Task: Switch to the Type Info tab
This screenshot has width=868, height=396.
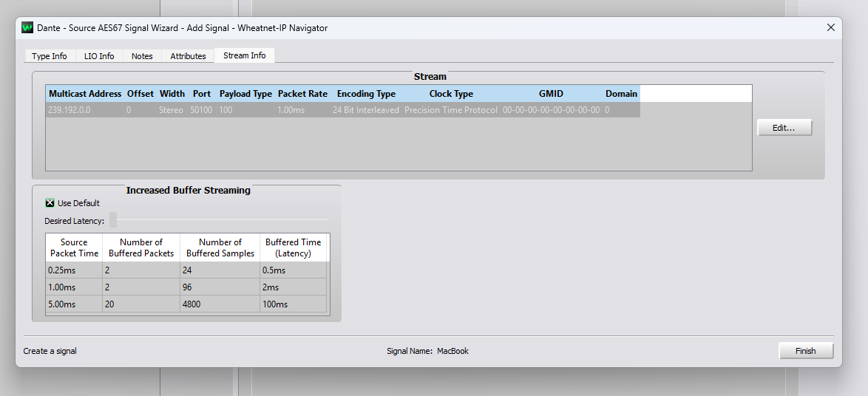Action: pyautogui.click(x=50, y=56)
